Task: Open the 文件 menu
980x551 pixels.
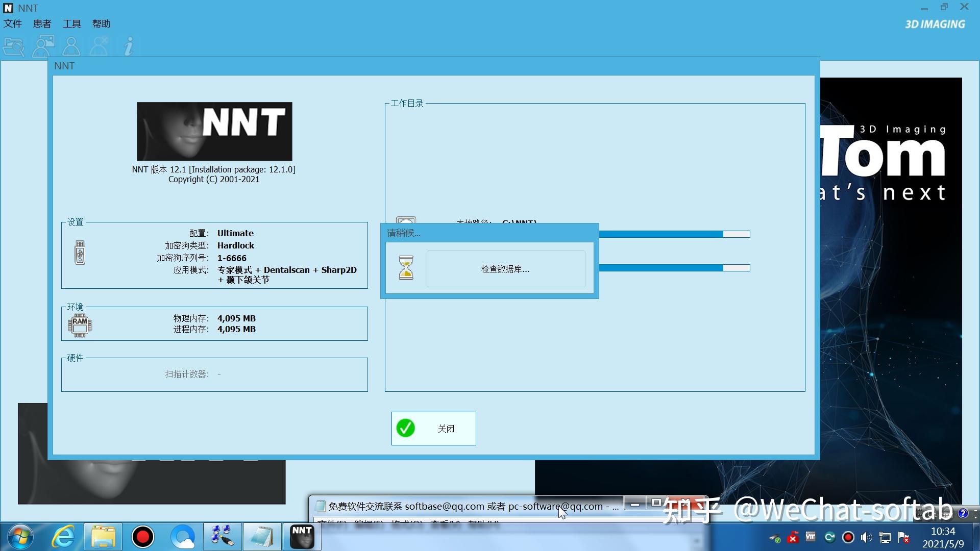Action: pyautogui.click(x=13, y=24)
